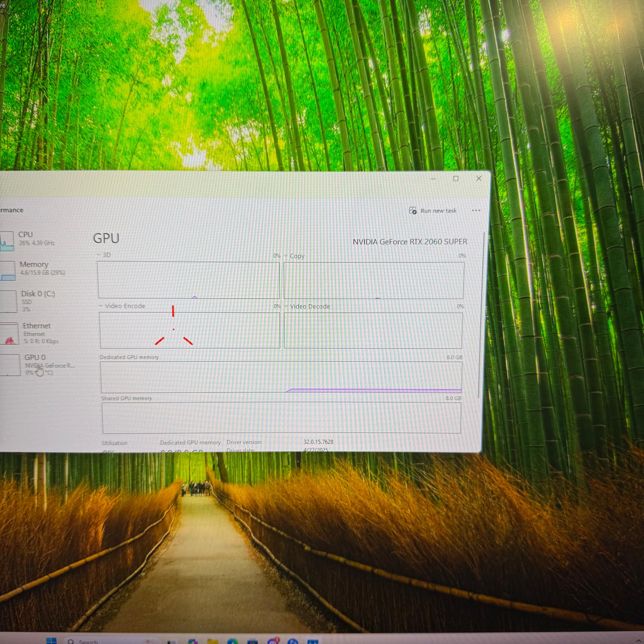
Task: Expand the 3D engine dropdown
Action: pyautogui.click(x=99, y=255)
